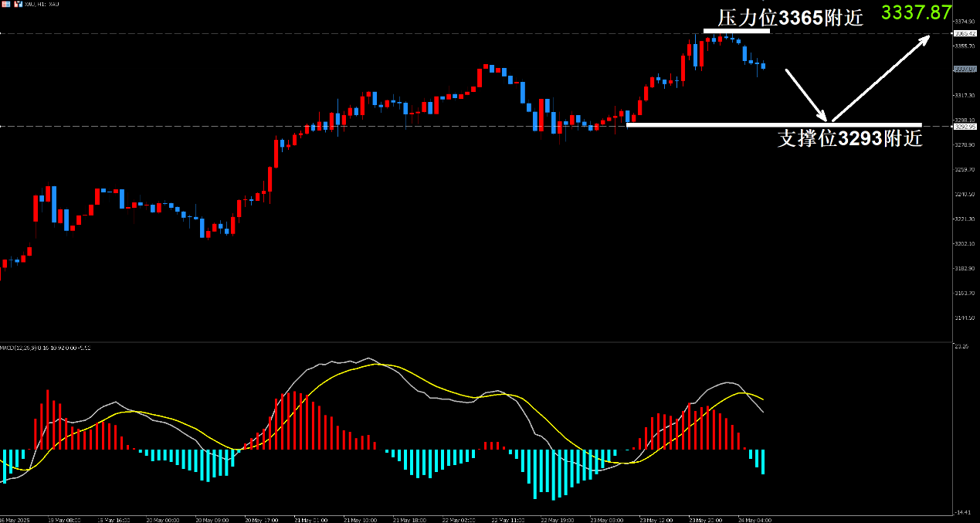Click the 3365.42 price level tag
This screenshot has height=523, width=980.
964,34
